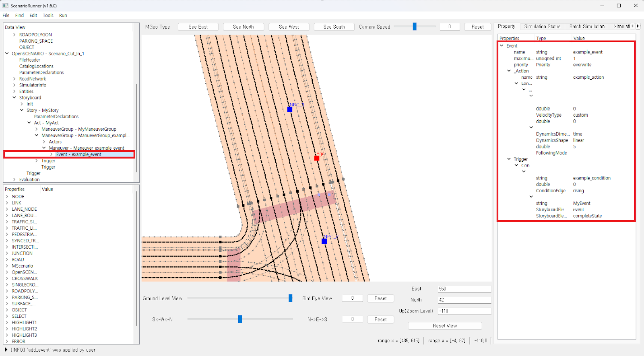Switch to the Simulation Status tab
This screenshot has height=356, width=644.
(x=542, y=27)
